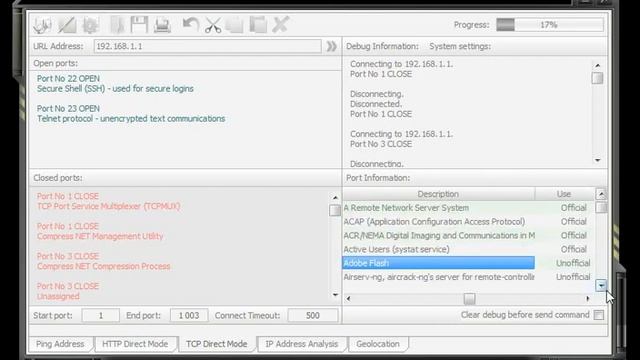Click Debug Information scroll down arrow

598,160
